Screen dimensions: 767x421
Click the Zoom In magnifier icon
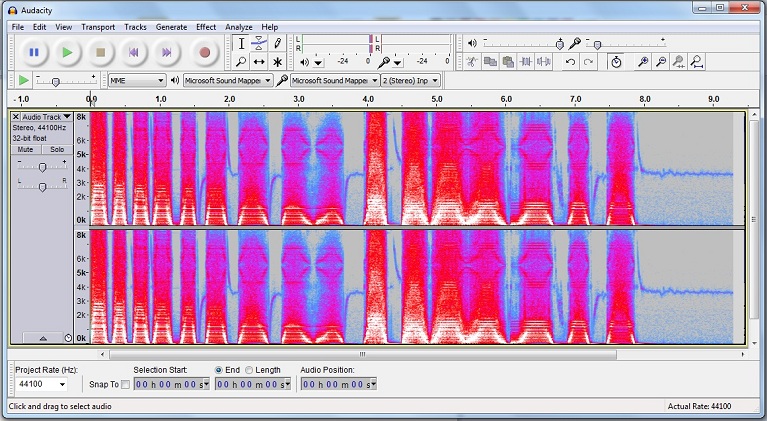pos(643,62)
